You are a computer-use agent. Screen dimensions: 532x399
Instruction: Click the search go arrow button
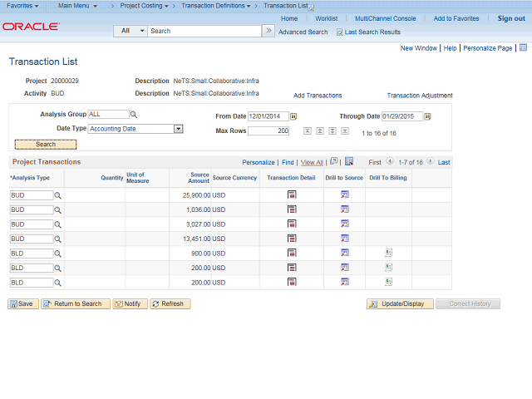pyautogui.click(x=268, y=32)
